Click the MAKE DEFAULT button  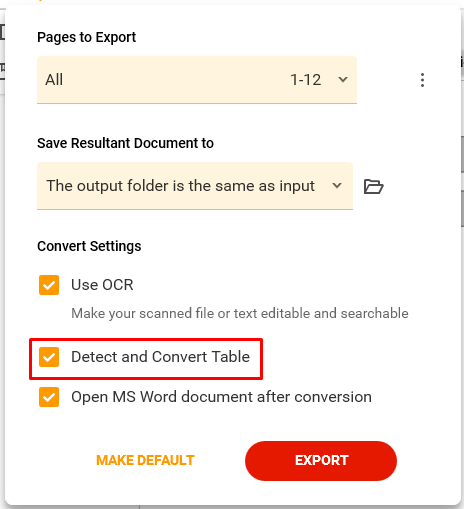coord(145,460)
